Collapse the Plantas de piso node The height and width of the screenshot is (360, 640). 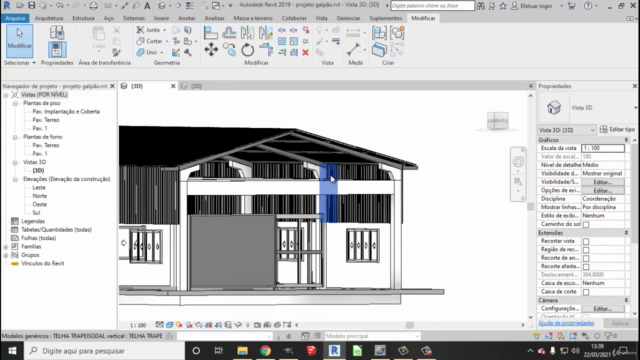[x=15, y=103]
